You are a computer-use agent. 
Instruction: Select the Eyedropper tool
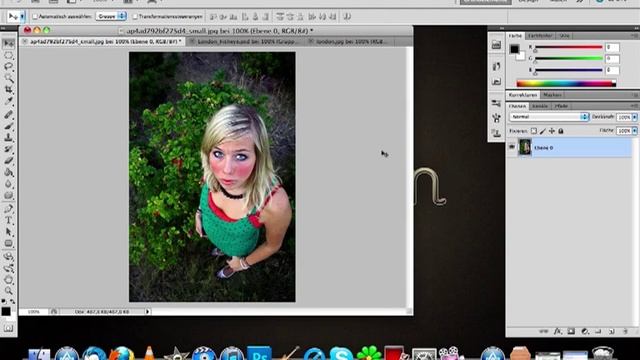click(9, 101)
